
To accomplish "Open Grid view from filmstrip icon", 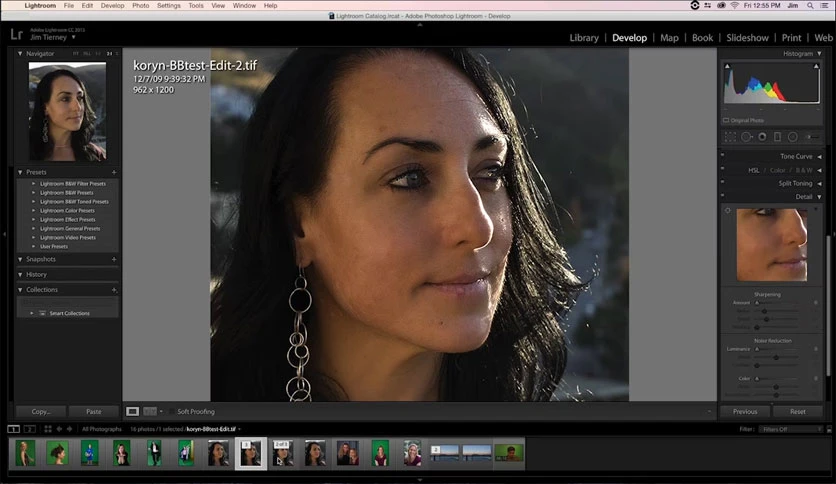I will pos(48,429).
